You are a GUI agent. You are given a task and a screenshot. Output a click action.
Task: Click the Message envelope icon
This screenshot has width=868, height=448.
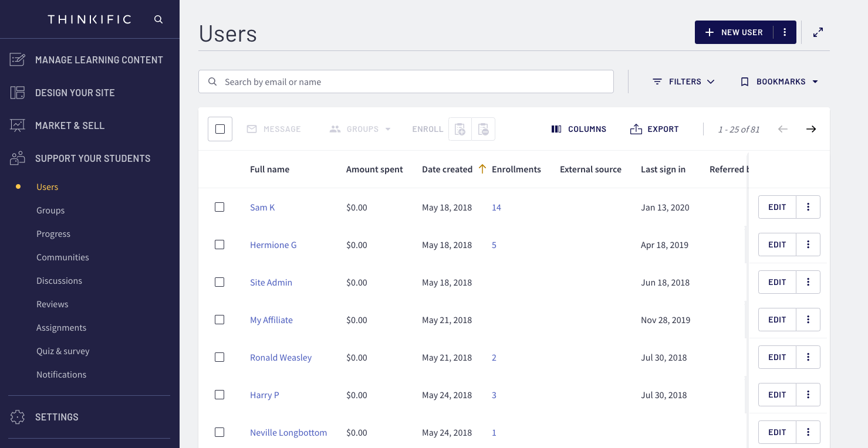tap(252, 129)
